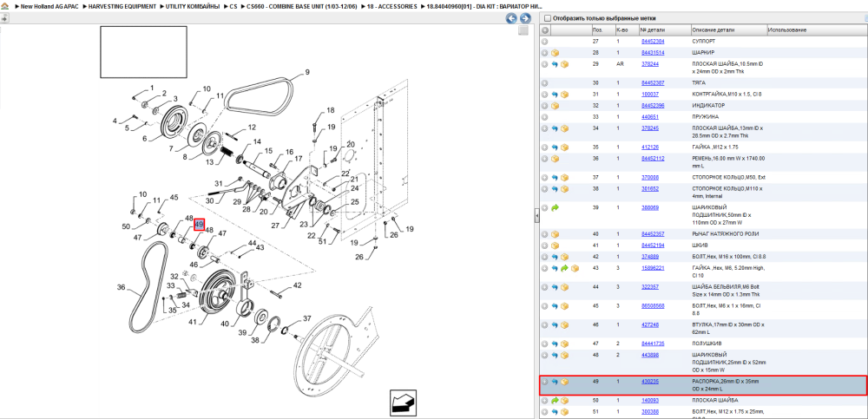
Task: Select callout 6 in diagram
Action: [x=144, y=139]
